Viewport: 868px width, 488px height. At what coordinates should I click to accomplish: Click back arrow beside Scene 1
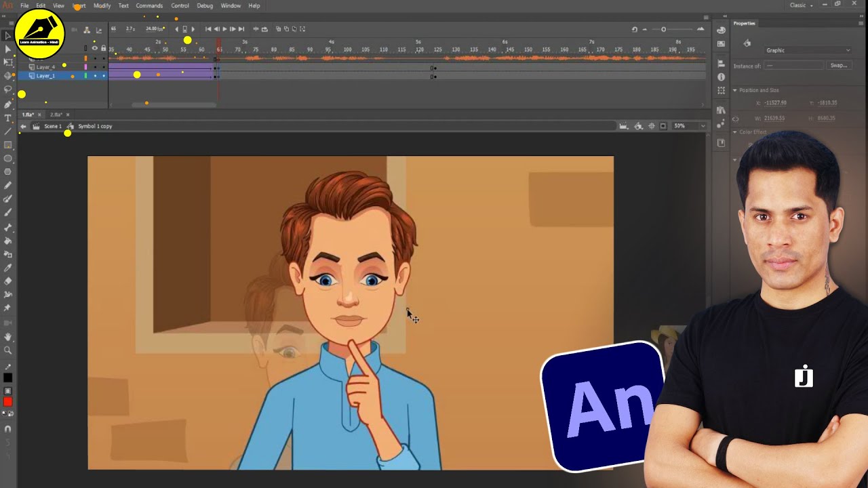click(23, 126)
